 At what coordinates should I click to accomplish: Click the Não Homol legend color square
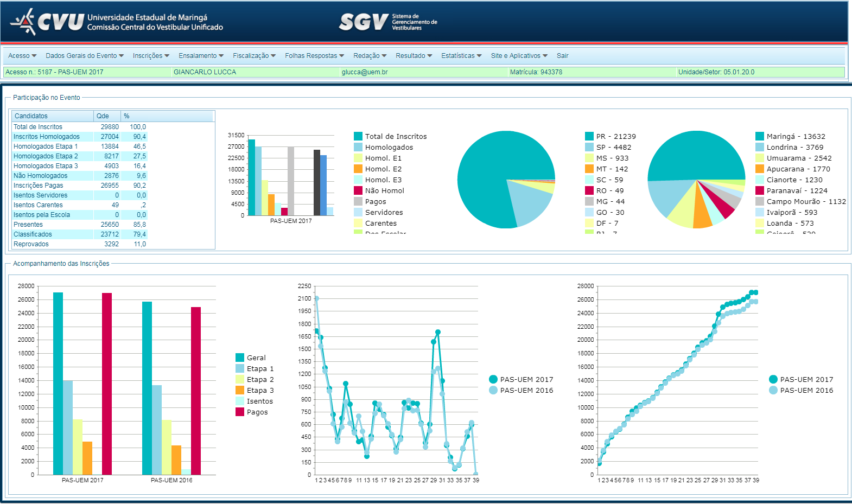tap(358, 190)
